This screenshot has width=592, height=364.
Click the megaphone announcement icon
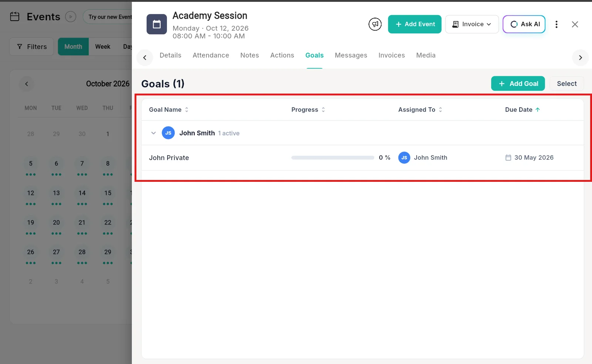click(x=375, y=24)
